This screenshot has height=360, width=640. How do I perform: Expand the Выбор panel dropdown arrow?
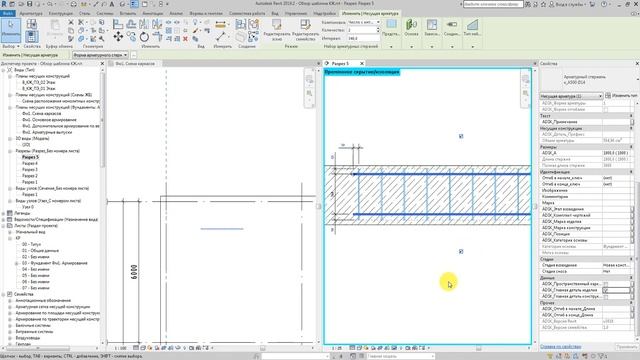[x=18, y=47]
